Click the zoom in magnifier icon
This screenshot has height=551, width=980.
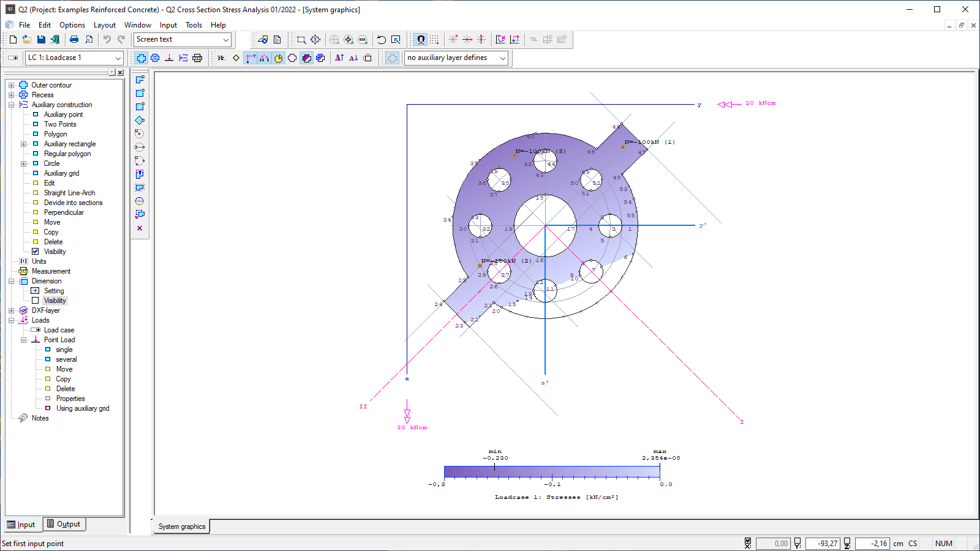[x=349, y=39]
